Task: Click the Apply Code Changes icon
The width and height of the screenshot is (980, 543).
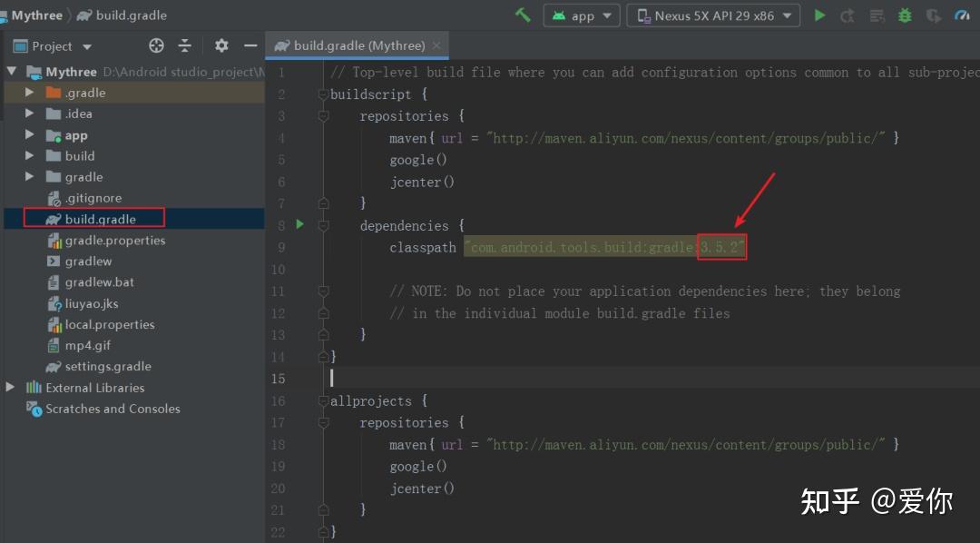Action: point(877,15)
